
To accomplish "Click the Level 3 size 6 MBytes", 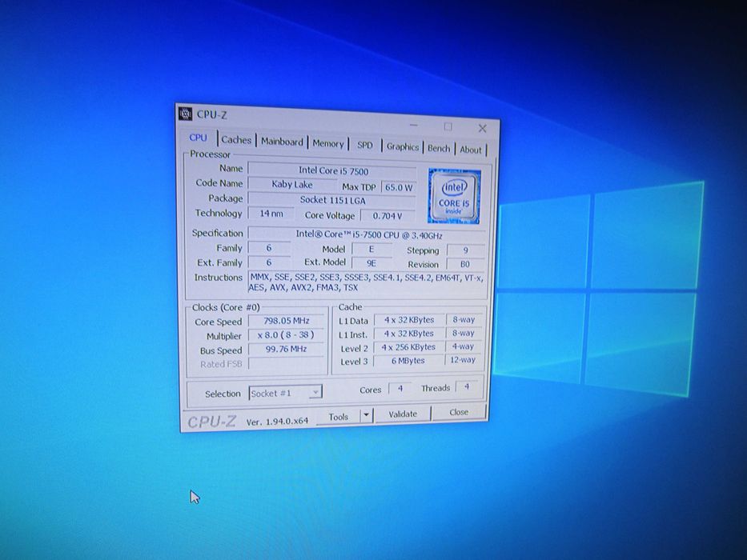I will (408, 361).
